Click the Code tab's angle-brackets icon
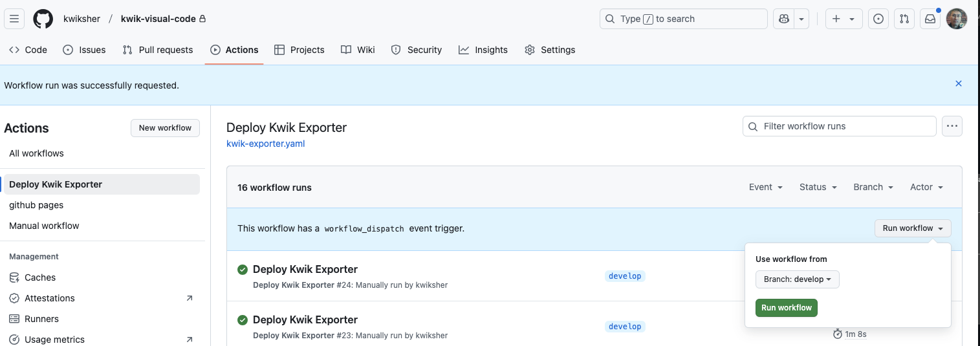 (14, 50)
